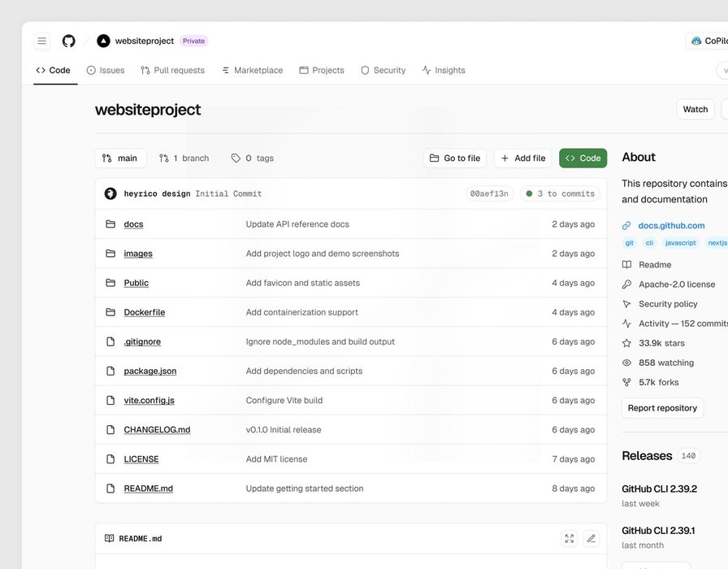The image size is (728, 569).
Task: Click the link icon beside docs.github.com
Action: (x=626, y=225)
